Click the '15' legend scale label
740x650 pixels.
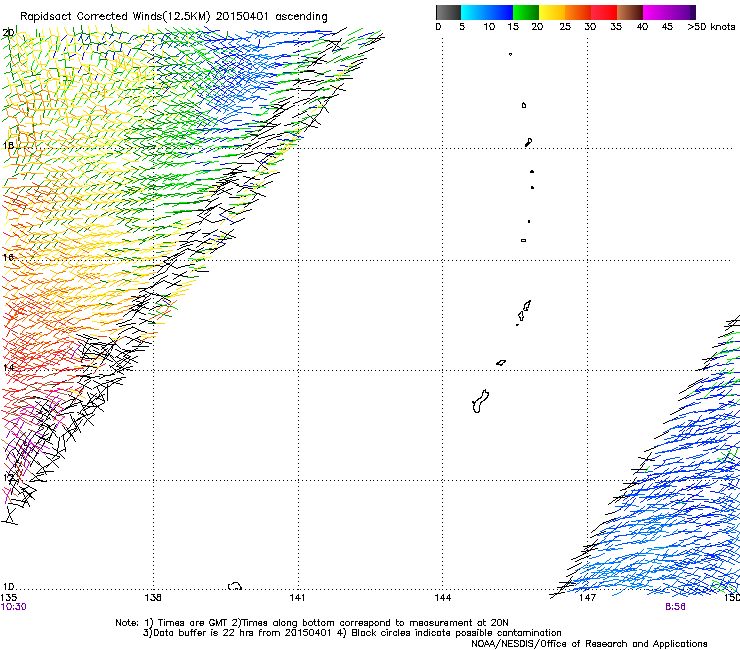click(x=513, y=27)
